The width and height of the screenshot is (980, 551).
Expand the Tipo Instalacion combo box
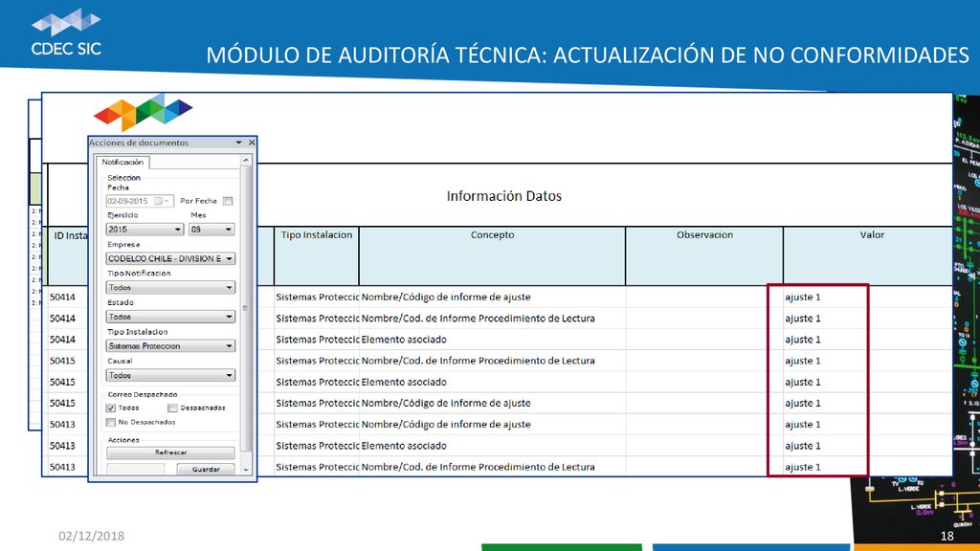tap(170, 346)
